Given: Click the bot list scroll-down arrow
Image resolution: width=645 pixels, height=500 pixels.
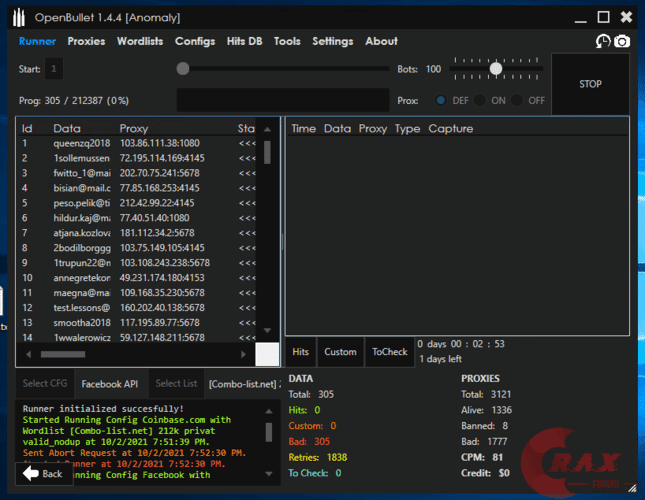Looking at the screenshot, I should tap(267, 329).
